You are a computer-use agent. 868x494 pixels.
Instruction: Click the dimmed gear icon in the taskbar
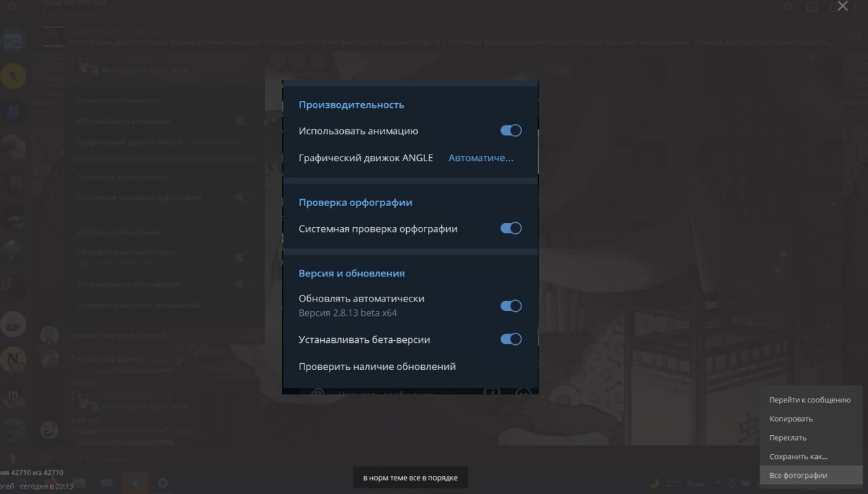click(163, 483)
